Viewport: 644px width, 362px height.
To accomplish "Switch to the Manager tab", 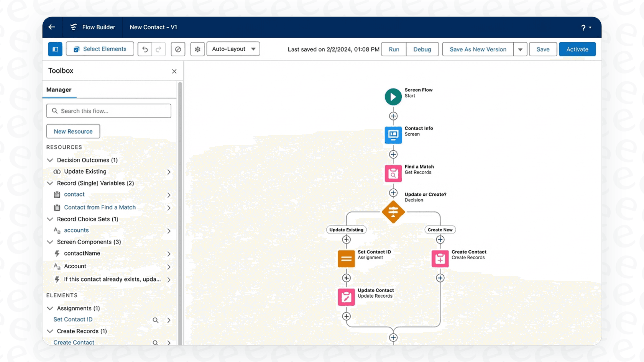I will [x=59, y=90].
